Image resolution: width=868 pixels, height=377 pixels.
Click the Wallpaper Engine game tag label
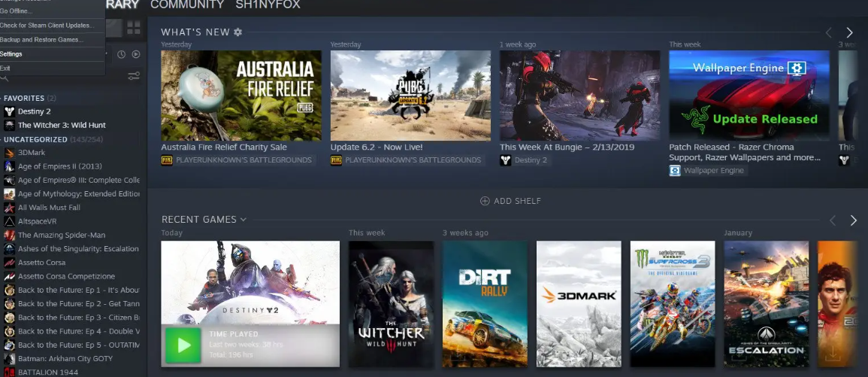713,171
